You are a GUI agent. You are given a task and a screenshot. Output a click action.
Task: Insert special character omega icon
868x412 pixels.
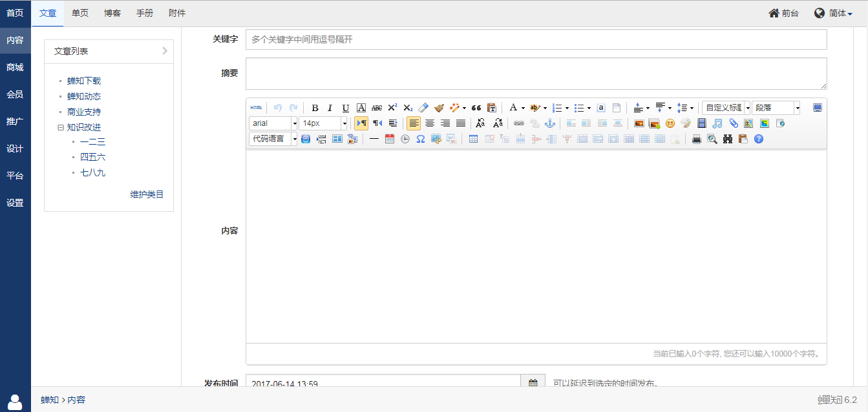(x=421, y=139)
